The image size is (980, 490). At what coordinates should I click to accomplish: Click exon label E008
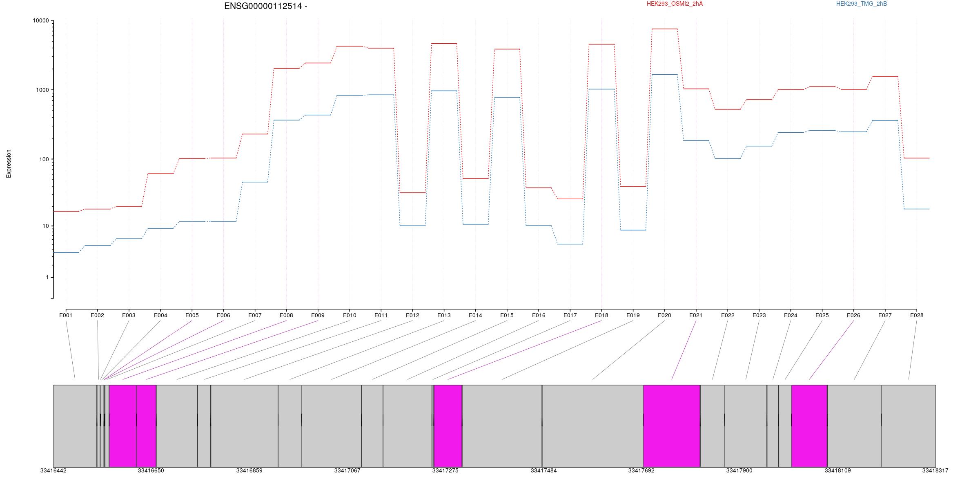tap(286, 315)
